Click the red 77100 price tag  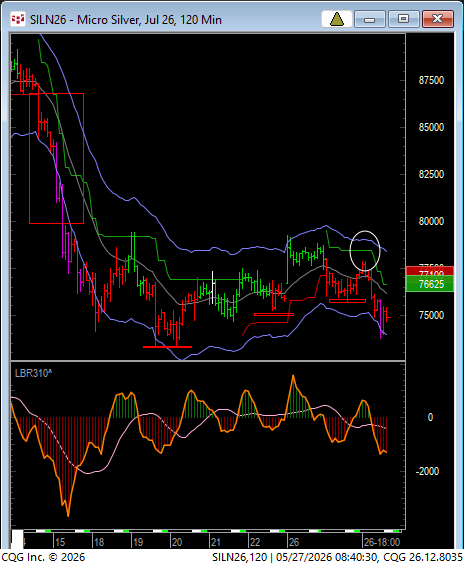point(430,271)
